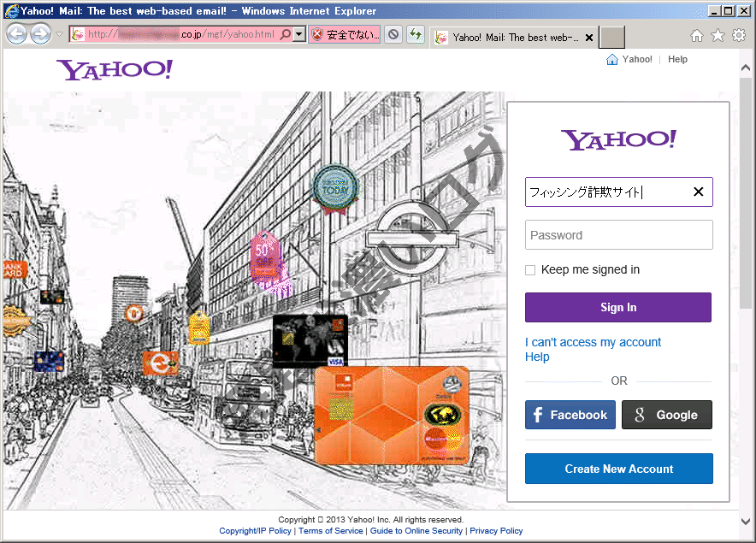Go forward with the browser Forward arrow
This screenshot has width=756, height=543.
(x=40, y=34)
